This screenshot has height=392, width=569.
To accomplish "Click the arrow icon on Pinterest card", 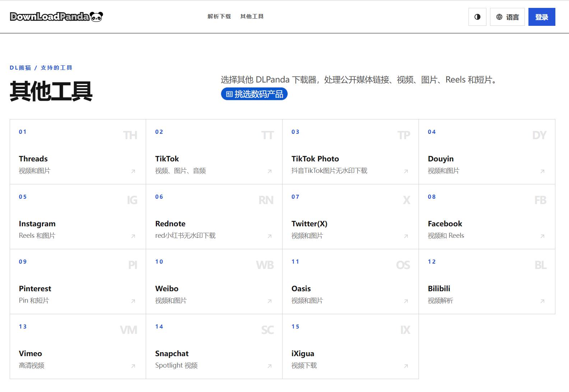I will tap(133, 301).
